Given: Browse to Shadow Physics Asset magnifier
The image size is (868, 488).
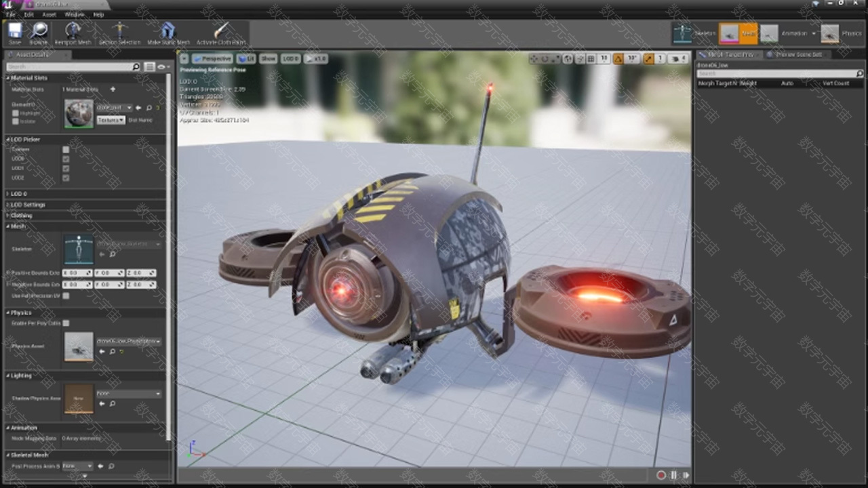Looking at the screenshot, I should click(112, 403).
